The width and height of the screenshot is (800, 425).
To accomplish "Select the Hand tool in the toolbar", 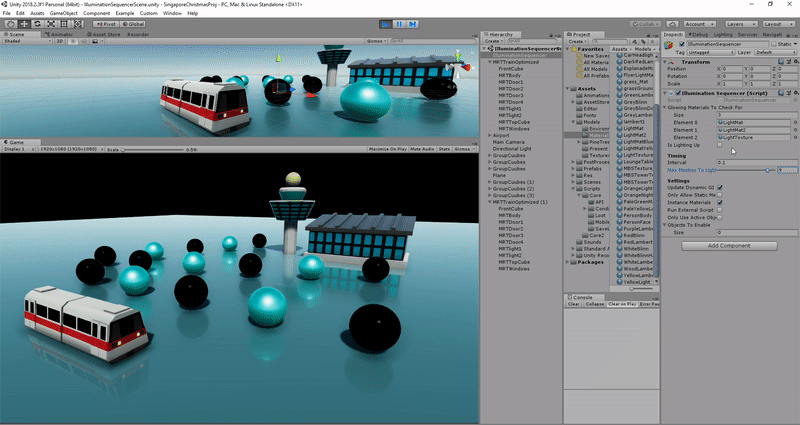I will point(11,24).
